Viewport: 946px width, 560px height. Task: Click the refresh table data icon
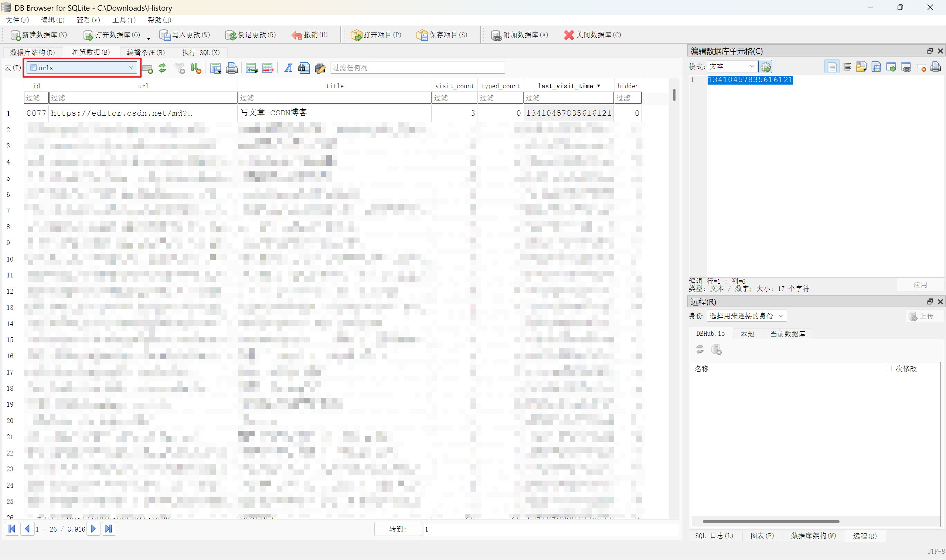(x=162, y=68)
